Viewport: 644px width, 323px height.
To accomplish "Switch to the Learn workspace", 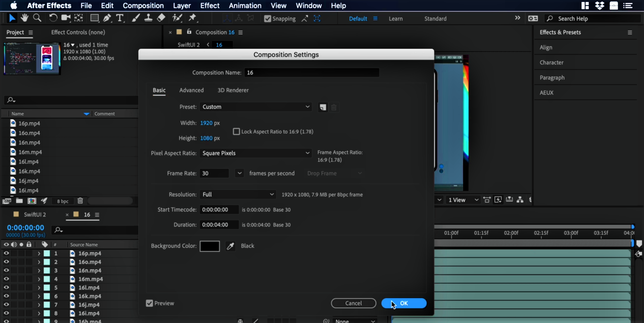I will [396, 19].
